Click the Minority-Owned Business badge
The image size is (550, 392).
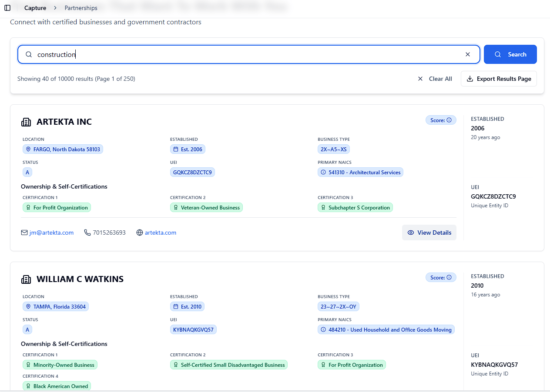(x=60, y=365)
